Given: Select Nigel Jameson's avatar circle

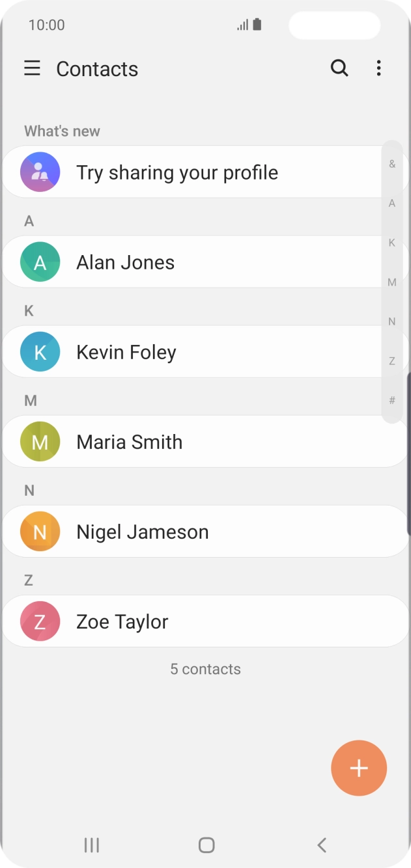Looking at the screenshot, I should tap(40, 531).
